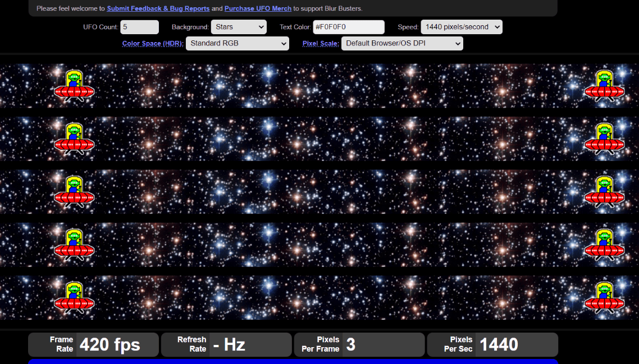This screenshot has height=364, width=639.
Task: Click the right UFO in the bottom row
Action: point(604,297)
